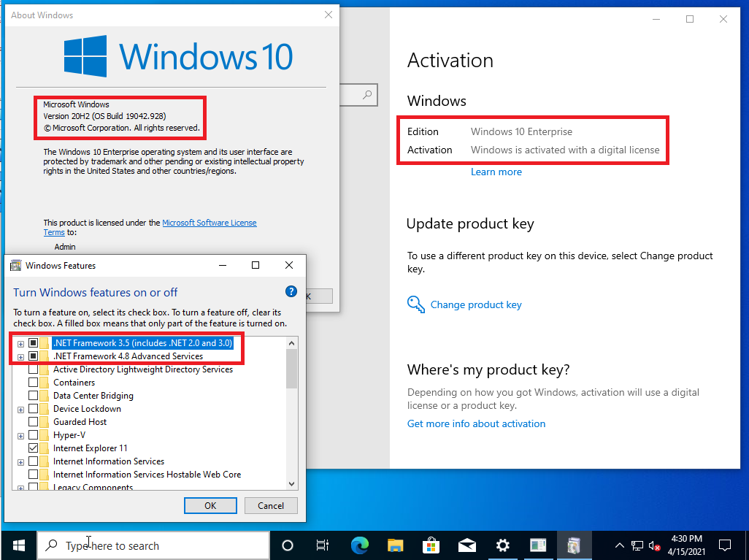
Task: Select the Device Lockdown feature label
Action: 87,409
